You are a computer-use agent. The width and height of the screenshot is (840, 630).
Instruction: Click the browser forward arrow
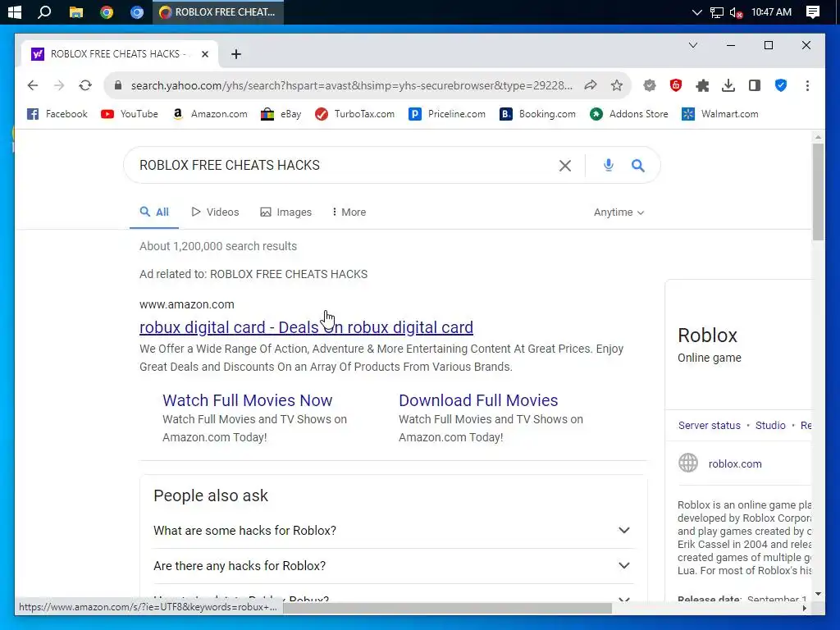59,85
